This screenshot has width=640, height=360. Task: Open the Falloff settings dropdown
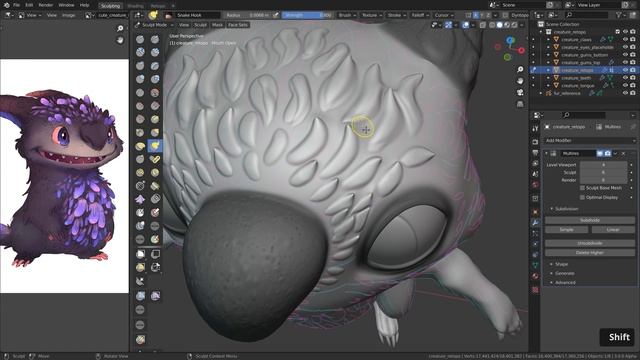(420, 15)
